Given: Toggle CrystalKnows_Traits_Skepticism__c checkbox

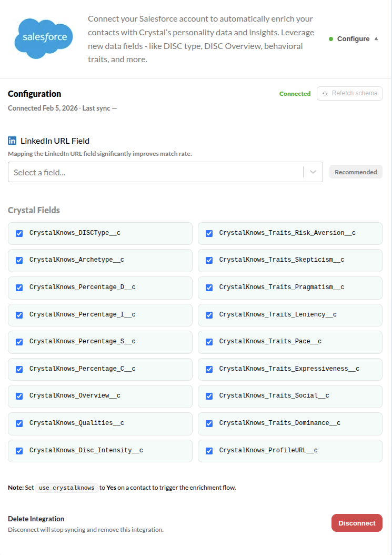Looking at the screenshot, I should click(209, 260).
